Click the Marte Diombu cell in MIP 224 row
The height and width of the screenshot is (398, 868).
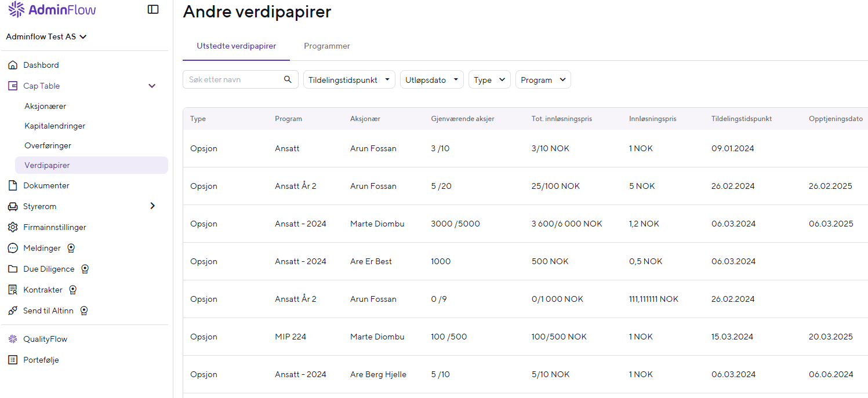click(377, 337)
